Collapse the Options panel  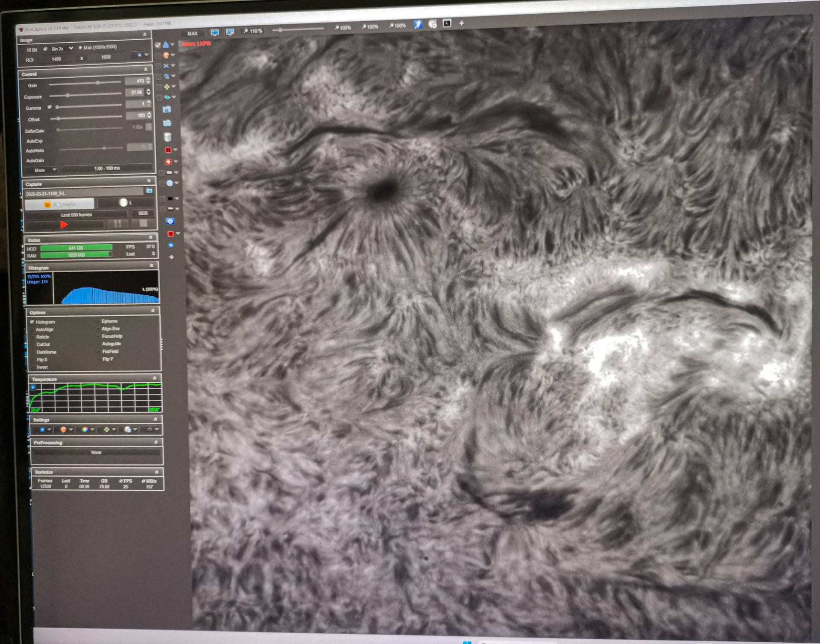(153, 311)
